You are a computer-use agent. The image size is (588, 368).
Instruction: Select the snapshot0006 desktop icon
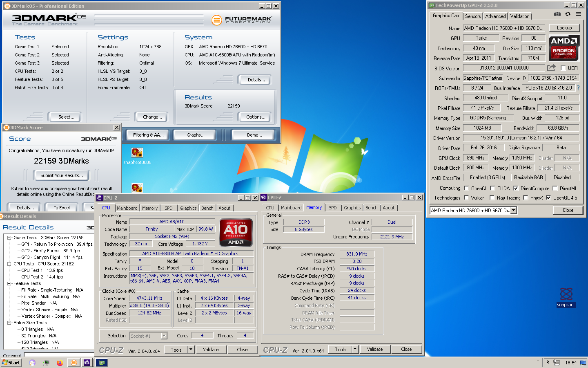pyautogui.click(x=137, y=156)
